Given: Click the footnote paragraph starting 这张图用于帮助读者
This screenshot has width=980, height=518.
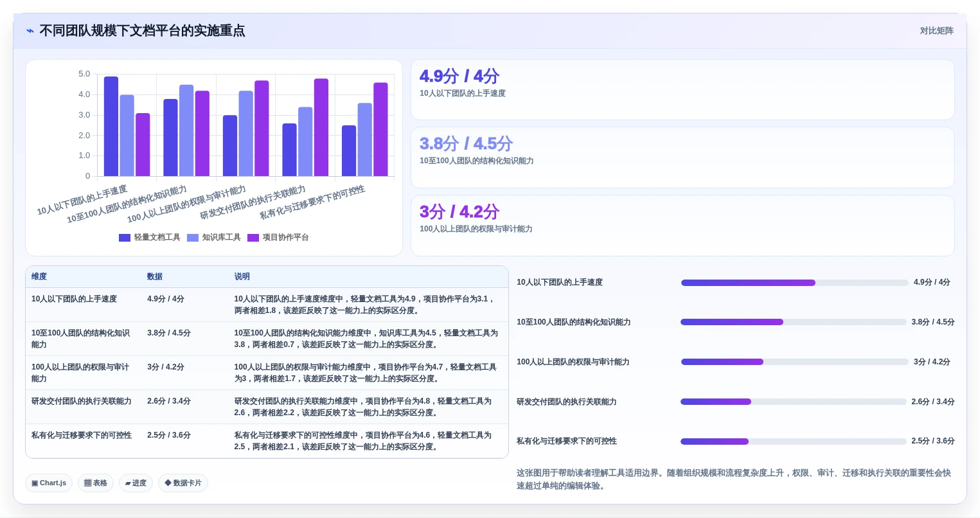Looking at the screenshot, I should (734, 479).
